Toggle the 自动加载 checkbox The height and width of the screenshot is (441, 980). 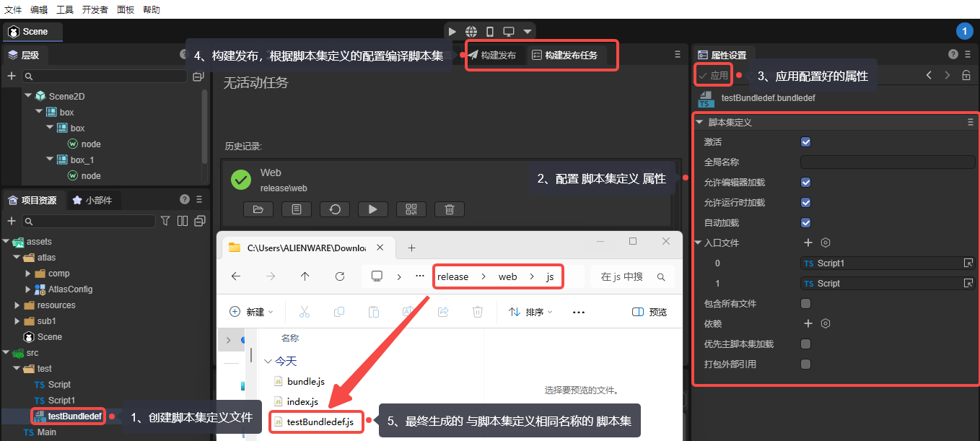(806, 223)
